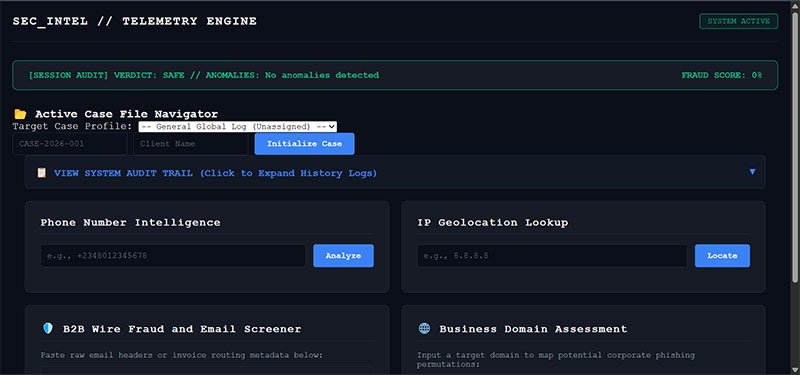Click the session audit verdict banner
This screenshot has width=800, height=375.
[x=395, y=75]
